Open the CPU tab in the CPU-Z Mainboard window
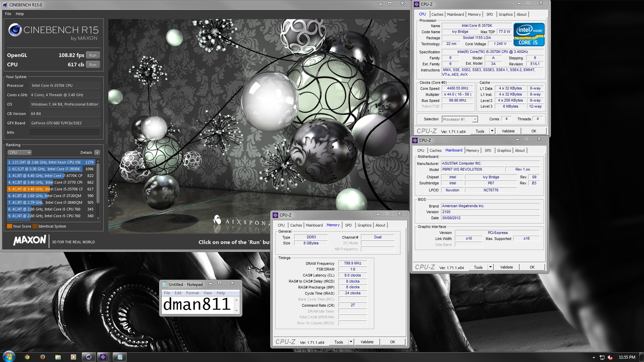644x362 pixels. pos(421,150)
